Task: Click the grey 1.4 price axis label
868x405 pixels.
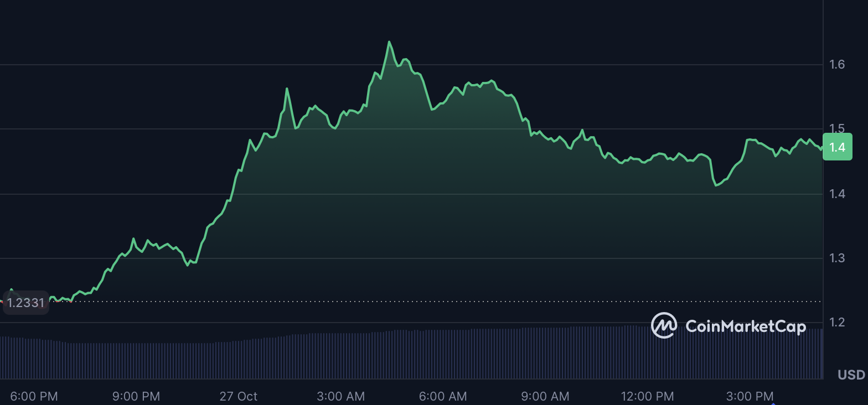Action: click(x=837, y=194)
